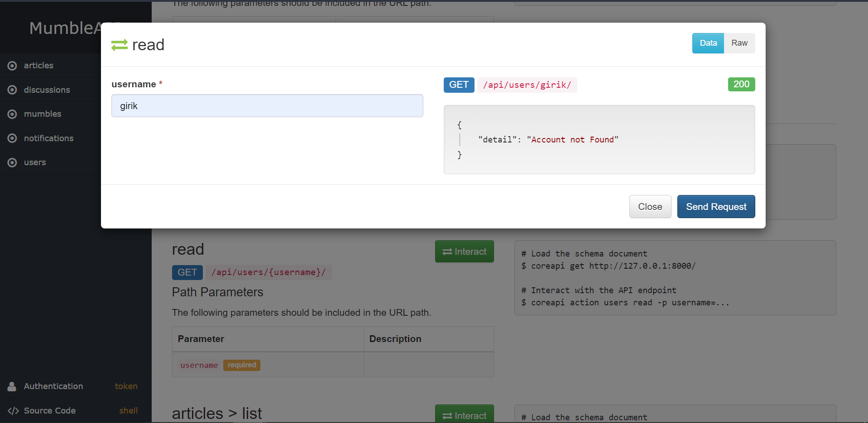Viewport: 868px width, 423px height.
Task: Close the read dialog
Action: pyautogui.click(x=650, y=207)
